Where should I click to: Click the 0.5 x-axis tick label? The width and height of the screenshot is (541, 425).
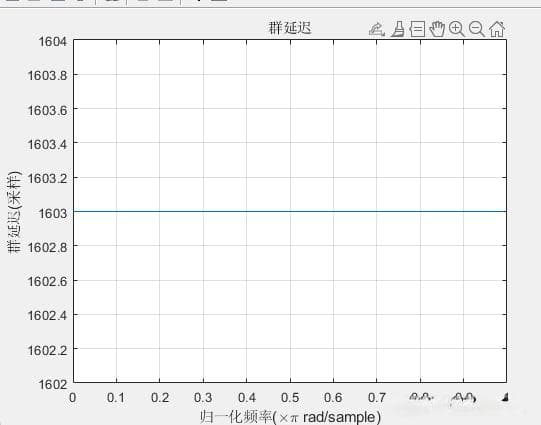[290, 397]
